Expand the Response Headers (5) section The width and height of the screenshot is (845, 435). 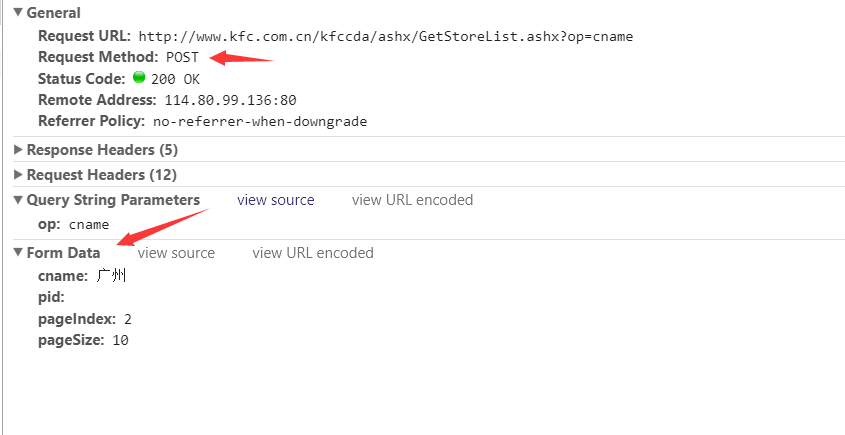tap(18, 149)
